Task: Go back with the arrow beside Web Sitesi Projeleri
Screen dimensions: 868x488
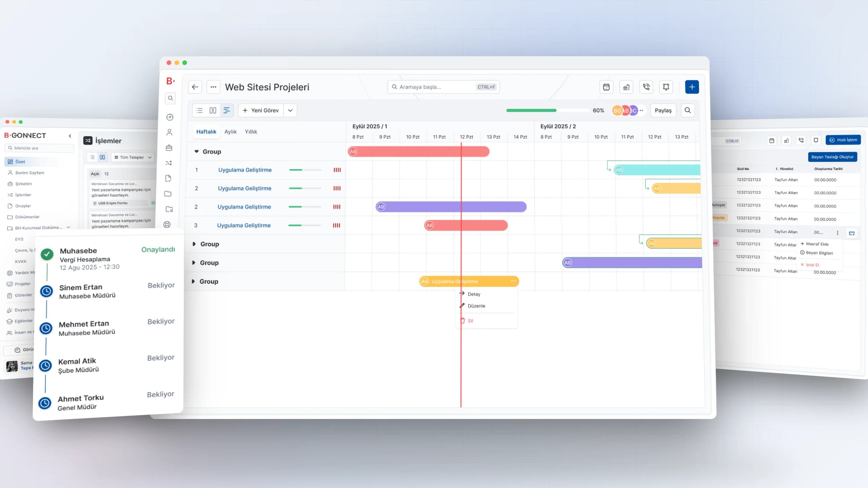Action: point(195,87)
